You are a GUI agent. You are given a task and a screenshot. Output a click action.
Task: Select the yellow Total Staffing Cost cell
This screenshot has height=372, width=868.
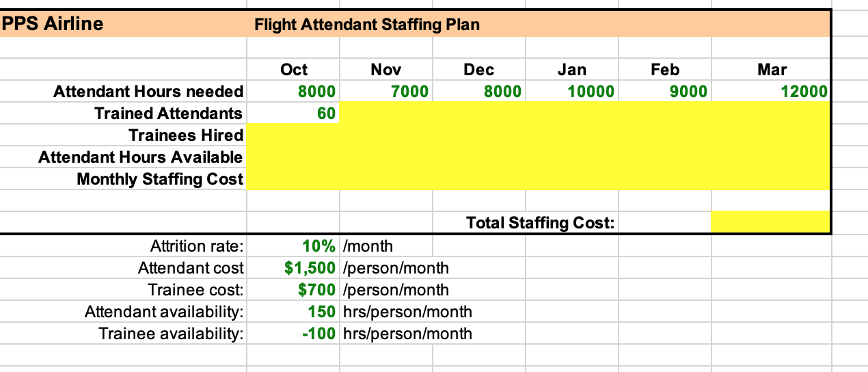pos(770,222)
